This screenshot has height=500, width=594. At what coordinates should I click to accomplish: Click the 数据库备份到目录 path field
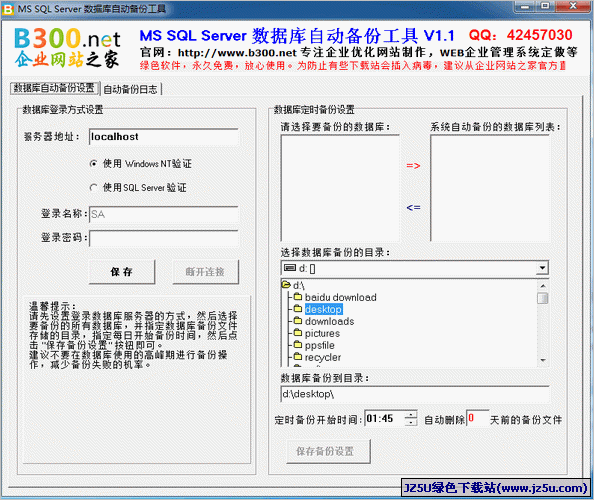coord(415,394)
